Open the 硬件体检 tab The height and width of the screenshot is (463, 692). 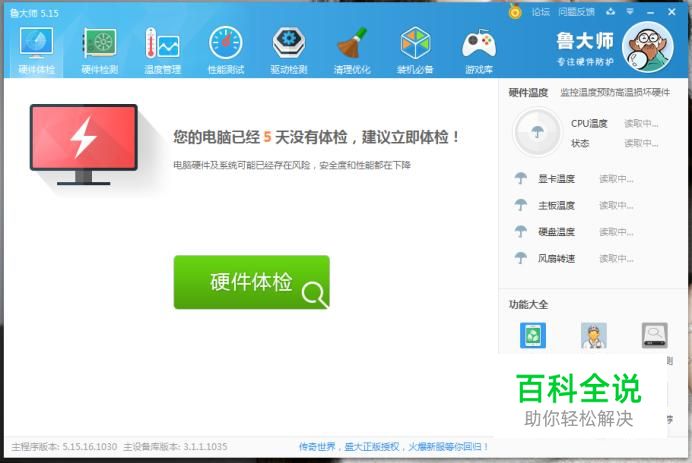(x=36, y=51)
